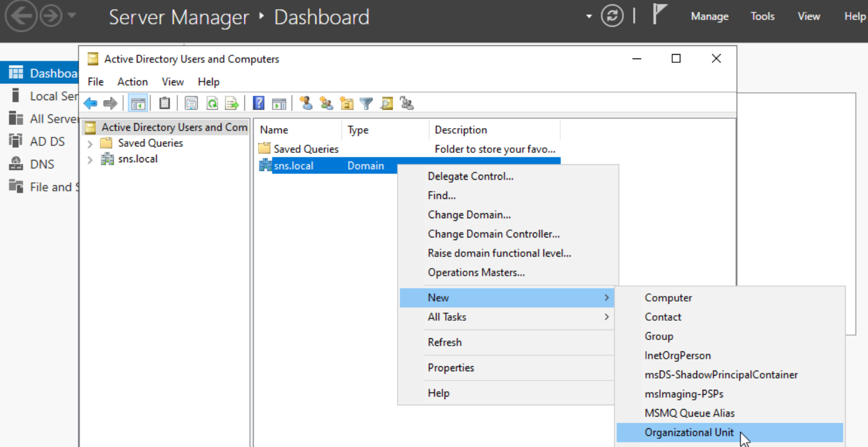Click Server Manager's circular Refresh icon
The image size is (868, 447).
tap(612, 16)
